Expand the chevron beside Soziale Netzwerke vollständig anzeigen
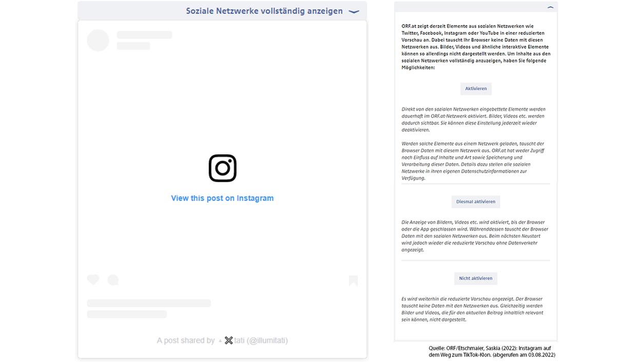This screenshot has width=644, height=362. 354,11
